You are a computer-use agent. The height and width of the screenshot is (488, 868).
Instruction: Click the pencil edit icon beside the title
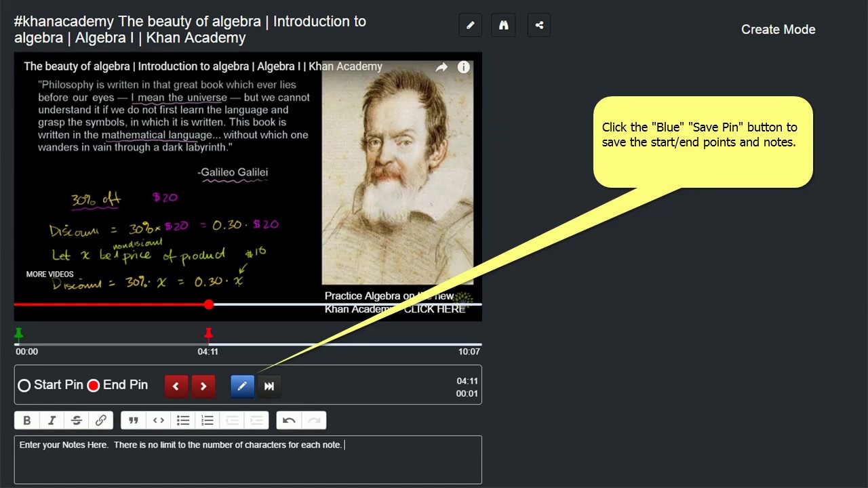click(471, 26)
